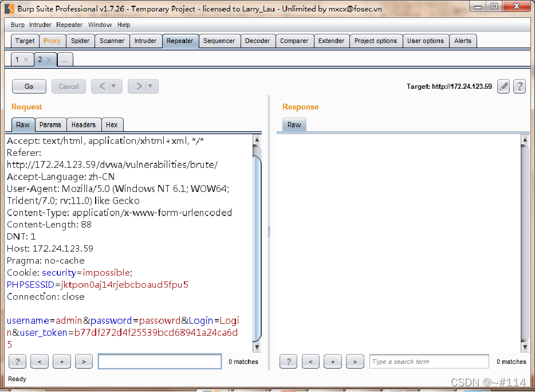Go to previous match in response search
The image size is (535, 392).
310,362
